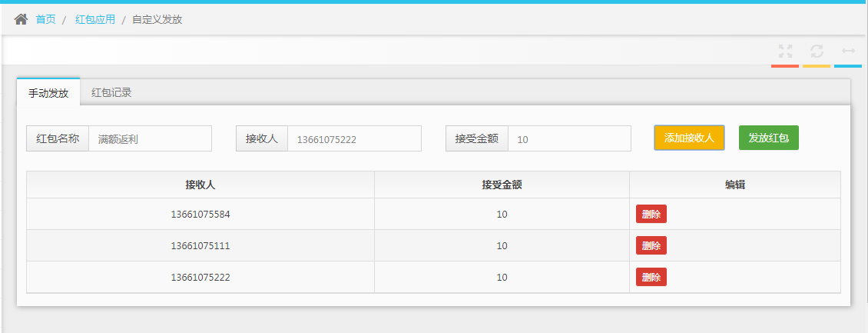868x333 pixels.
Task: Delete the recipient 13661075222 row
Action: (x=651, y=277)
